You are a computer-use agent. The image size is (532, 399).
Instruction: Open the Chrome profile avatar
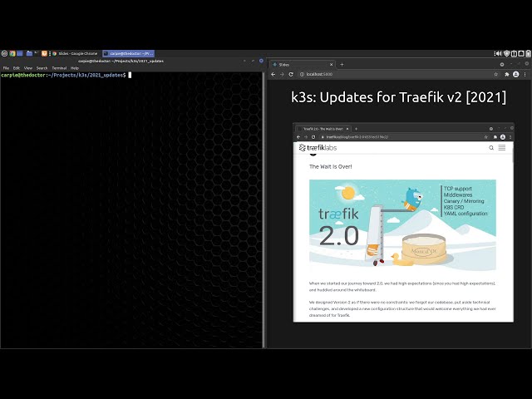pos(515,74)
